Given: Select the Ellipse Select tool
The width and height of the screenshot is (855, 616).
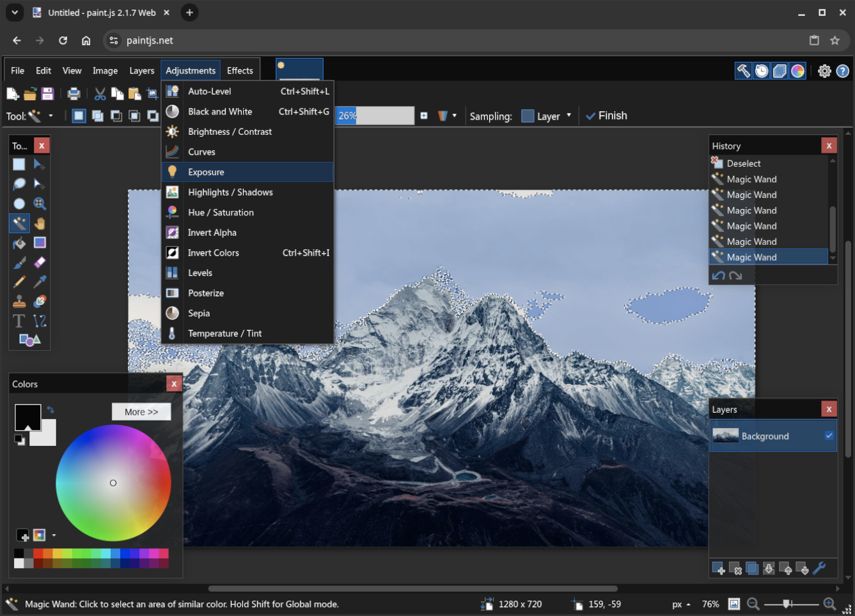Looking at the screenshot, I should (19, 204).
